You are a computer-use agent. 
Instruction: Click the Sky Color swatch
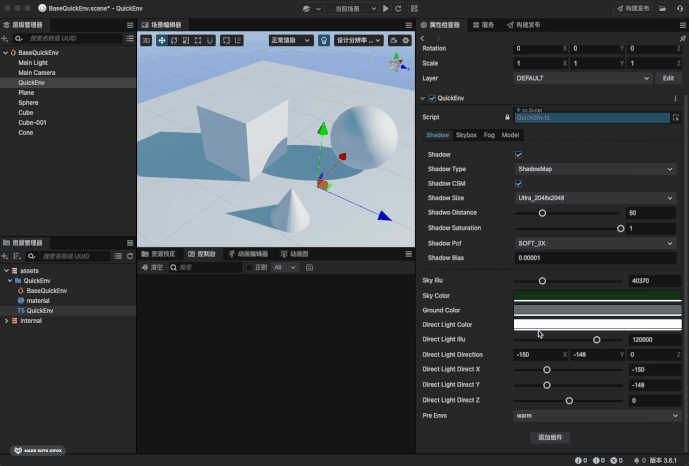(598, 296)
